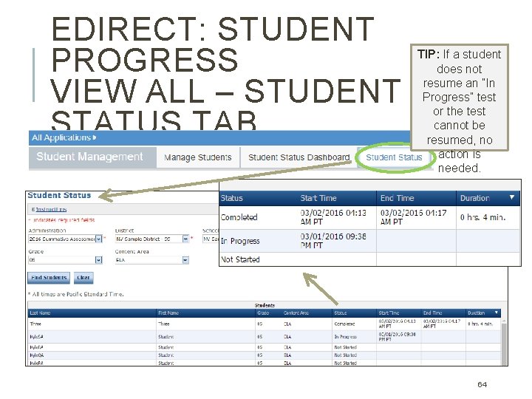Open the District dropdown arrow
The image size is (532, 399).
185,239
